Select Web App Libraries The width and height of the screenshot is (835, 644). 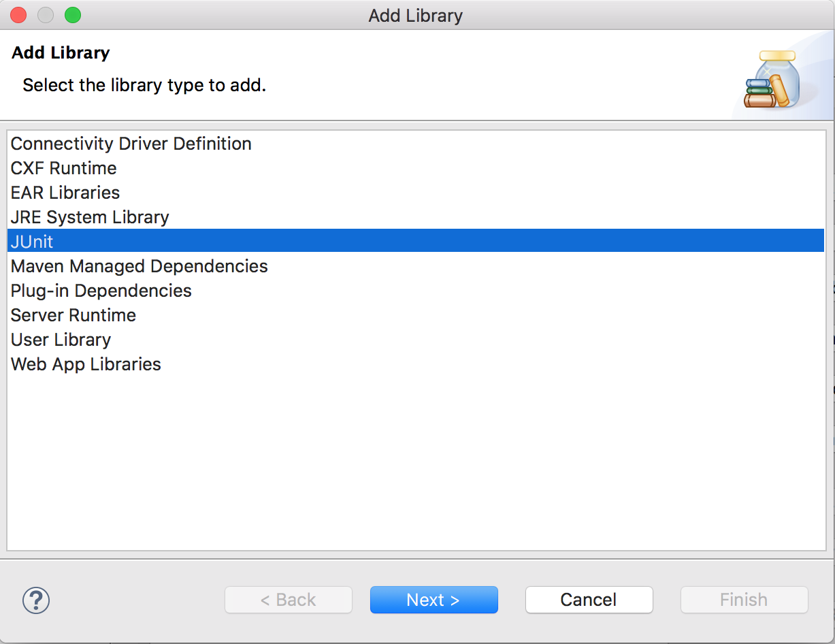click(85, 364)
